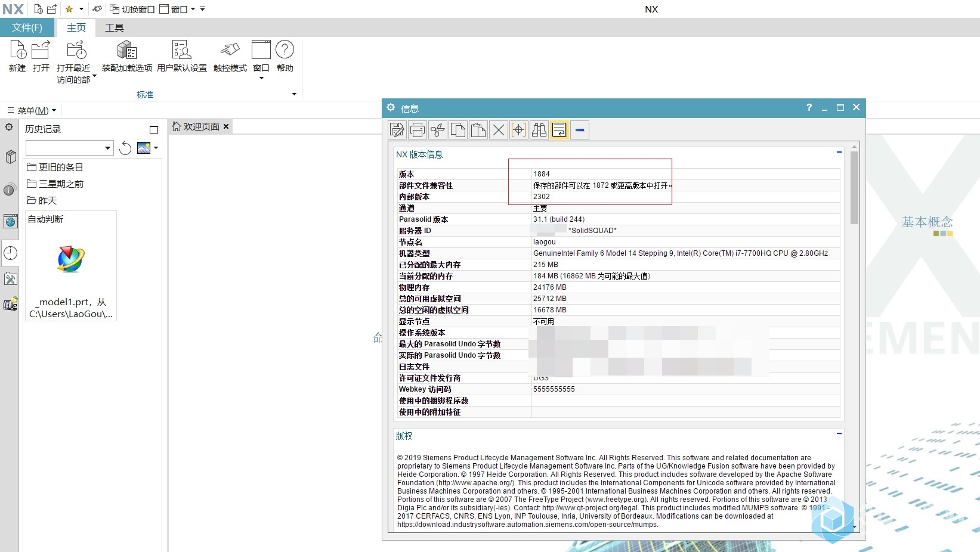Open the library books tab in resource bar

point(10,157)
